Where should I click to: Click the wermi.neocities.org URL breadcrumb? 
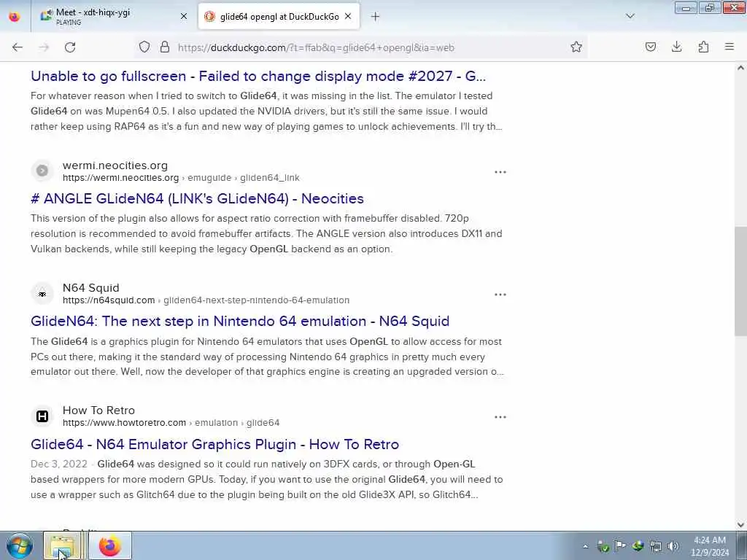pos(181,178)
